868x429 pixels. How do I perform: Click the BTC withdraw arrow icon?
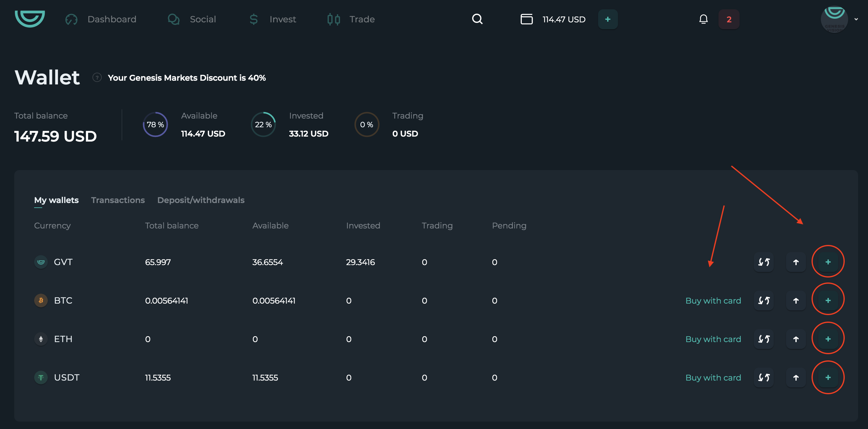point(795,300)
